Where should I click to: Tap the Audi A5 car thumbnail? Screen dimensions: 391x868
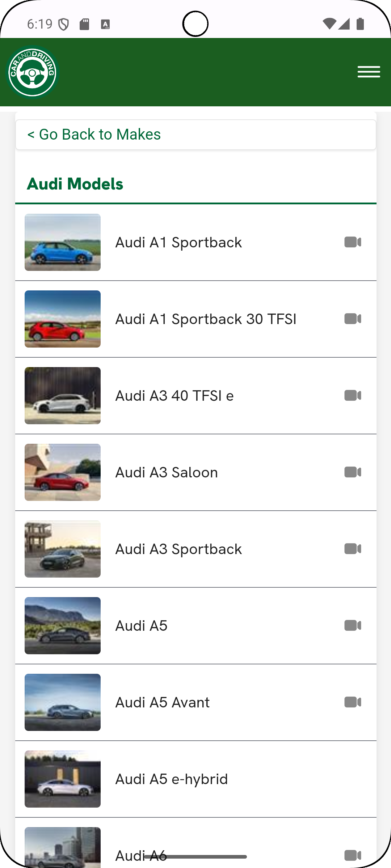(63, 626)
